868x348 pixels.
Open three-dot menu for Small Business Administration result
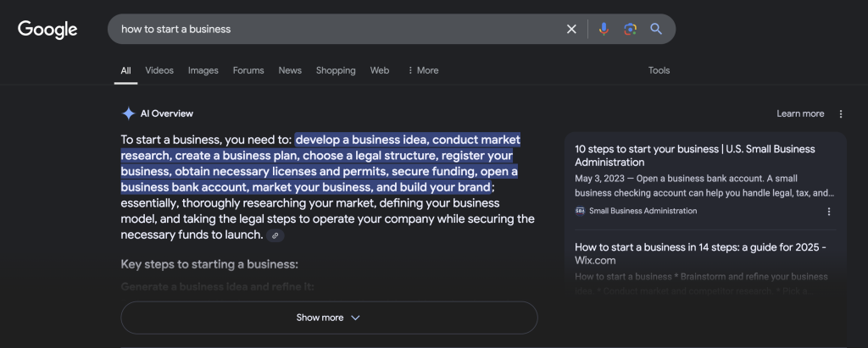[x=829, y=212]
